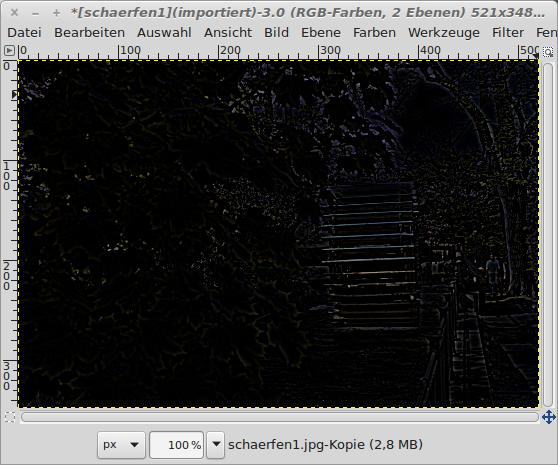Click the zoom-on-resize magnifier icon
558x465 pixels.
[x=548, y=53]
